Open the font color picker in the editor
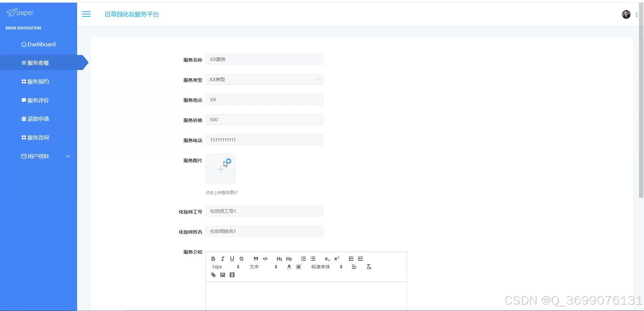Viewport: 644px width, 311px height. coord(288,267)
